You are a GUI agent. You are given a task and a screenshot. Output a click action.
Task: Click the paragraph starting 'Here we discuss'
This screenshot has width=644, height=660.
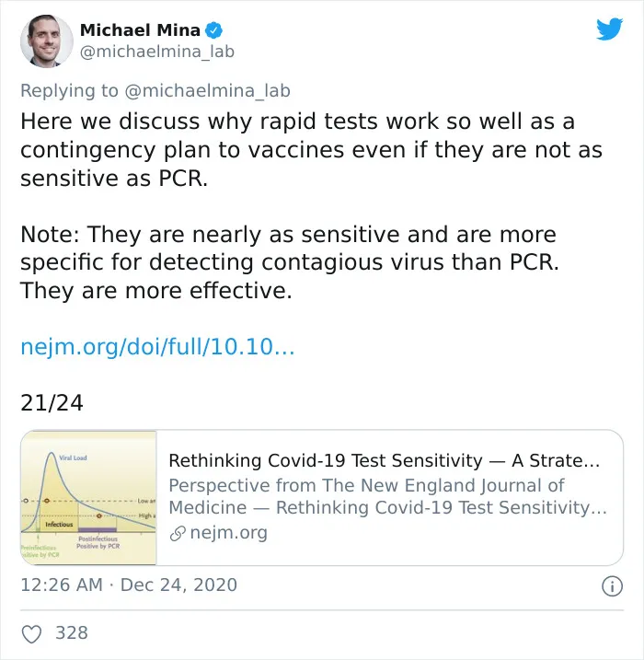(x=311, y=149)
